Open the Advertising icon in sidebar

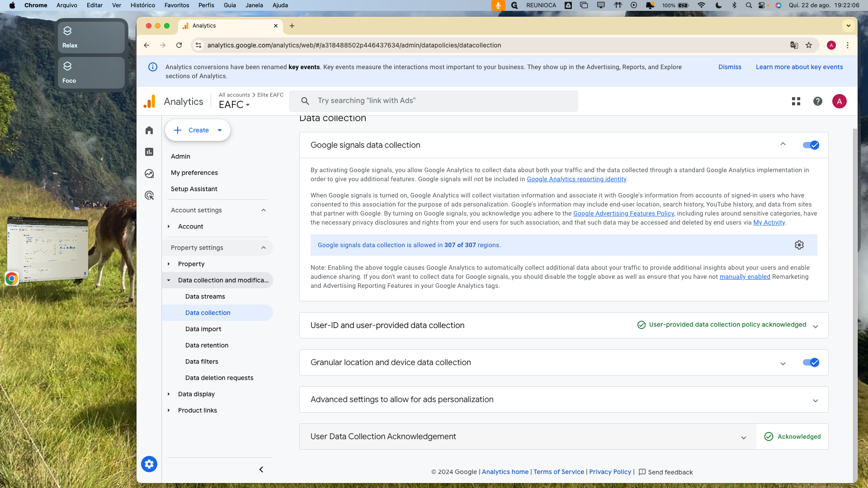pyautogui.click(x=149, y=195)
